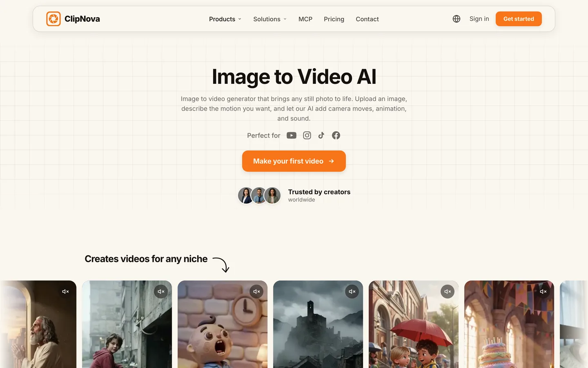Expand the Products dropdown menu
The height and width of the screenshot is (368, 588).
[225, 19]
